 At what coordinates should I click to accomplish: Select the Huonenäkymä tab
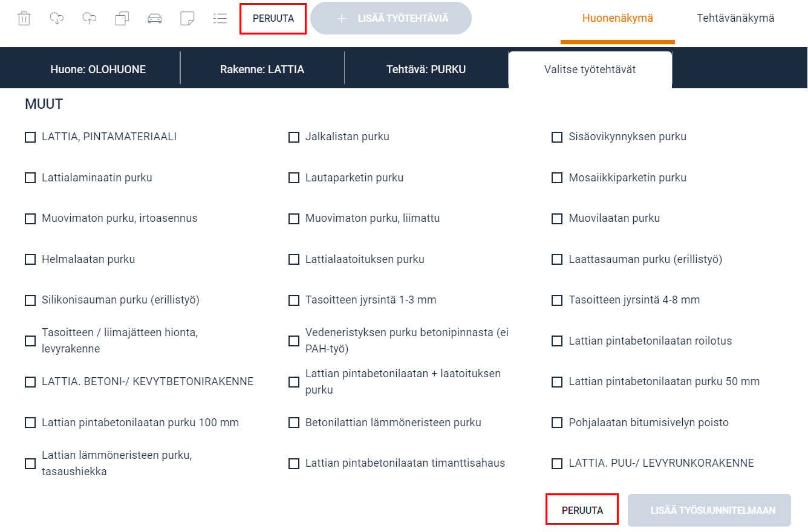[617, 18]
